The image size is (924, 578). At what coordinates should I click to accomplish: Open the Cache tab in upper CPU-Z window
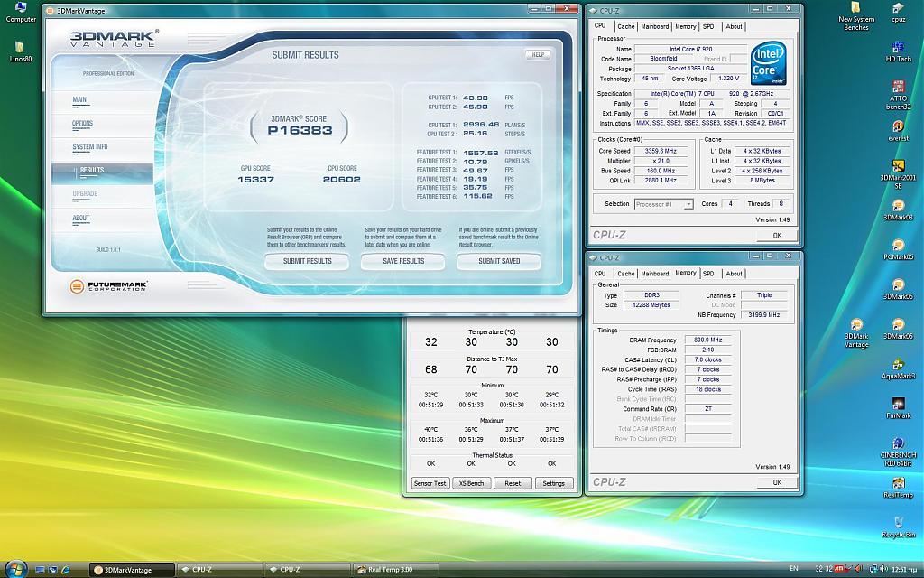tap(626, 26)
